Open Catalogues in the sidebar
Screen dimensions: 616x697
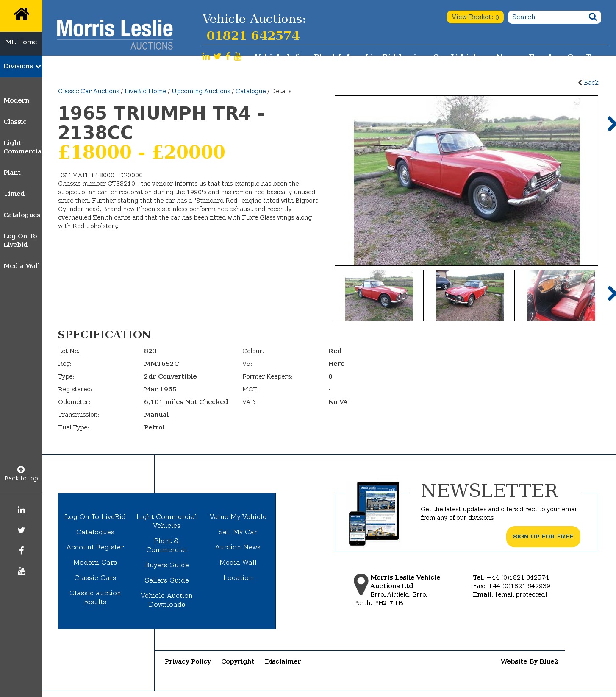[22, 215]
